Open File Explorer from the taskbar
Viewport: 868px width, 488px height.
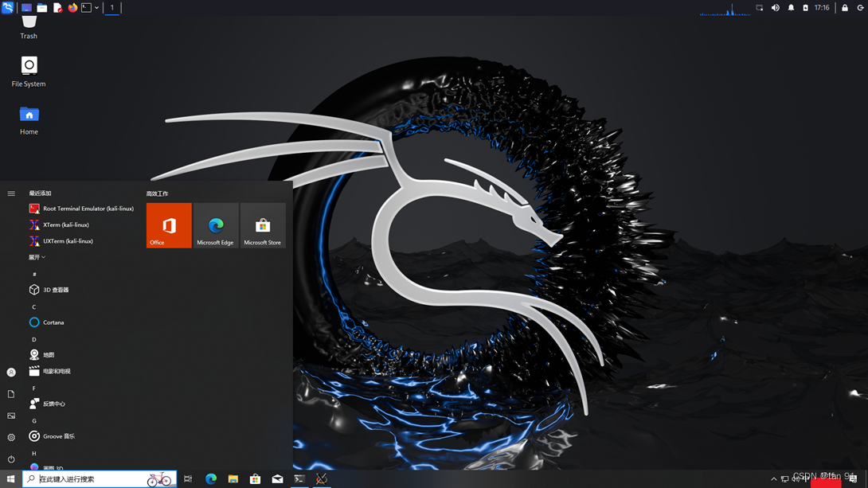pos(233,479)
